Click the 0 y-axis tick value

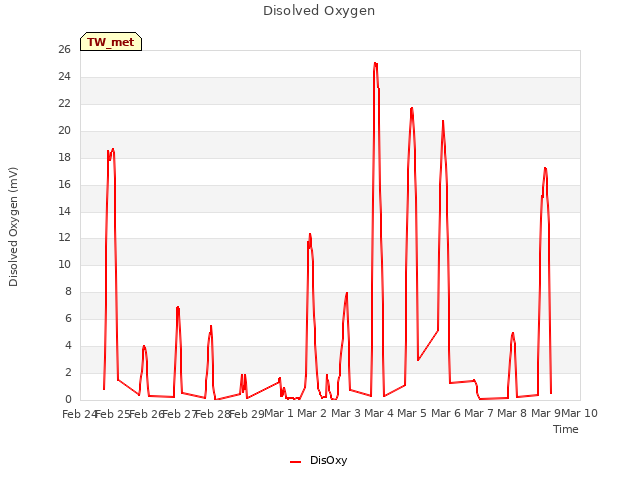point(68,399)
